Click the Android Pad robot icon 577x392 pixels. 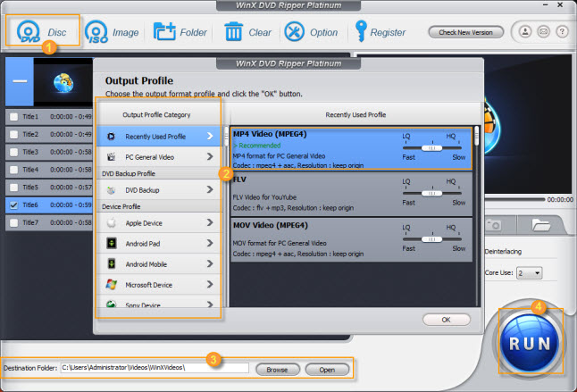pyautogui.click(x=111, y=243)
